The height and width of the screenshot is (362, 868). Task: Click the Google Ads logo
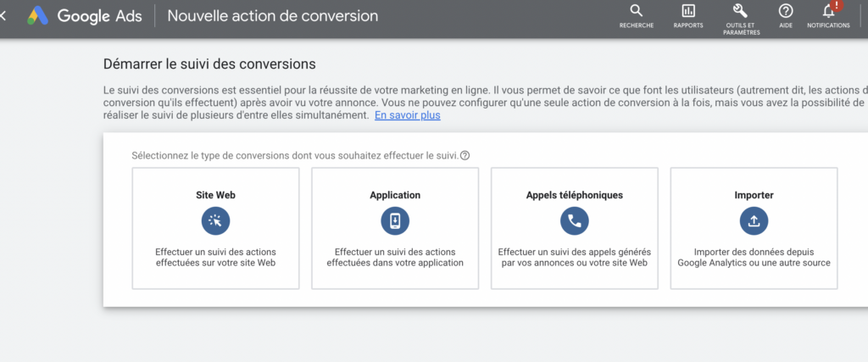[x=37, y=15]
